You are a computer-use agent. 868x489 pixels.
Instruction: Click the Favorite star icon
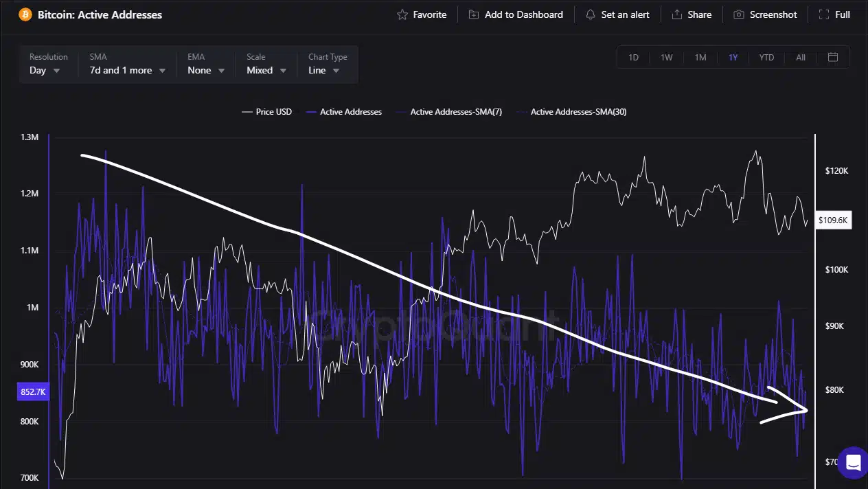pyautogui.click(x=402, y=14)
